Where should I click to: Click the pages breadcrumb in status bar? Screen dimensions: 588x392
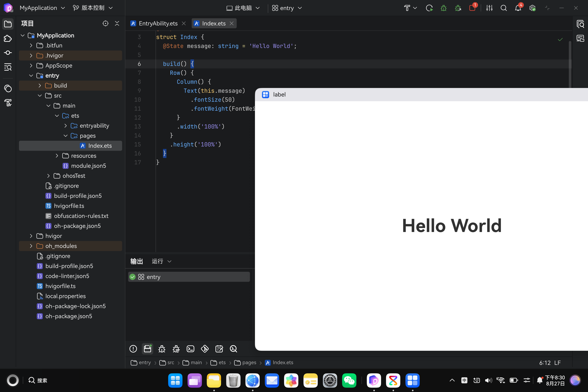245,363
